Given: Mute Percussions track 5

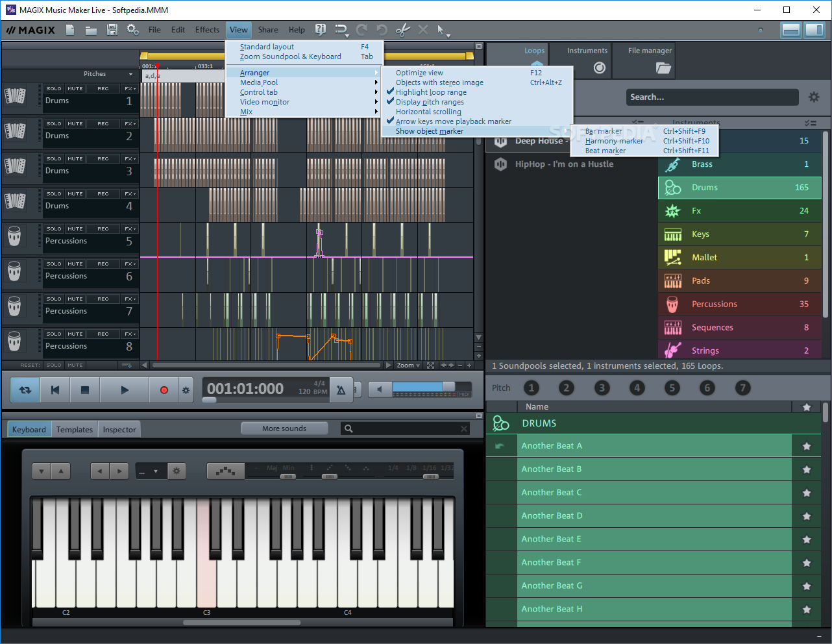Looking at the screenshot, I should click(75, 229).
